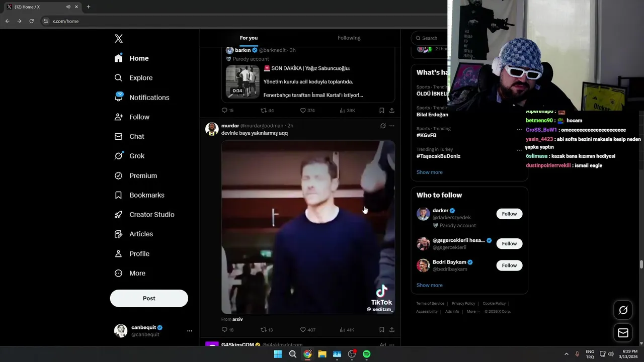The width and height of the screenshot is (644, 362).
Task: Open more menu on G4Skins ad post
Action: (x=392, y=345)
